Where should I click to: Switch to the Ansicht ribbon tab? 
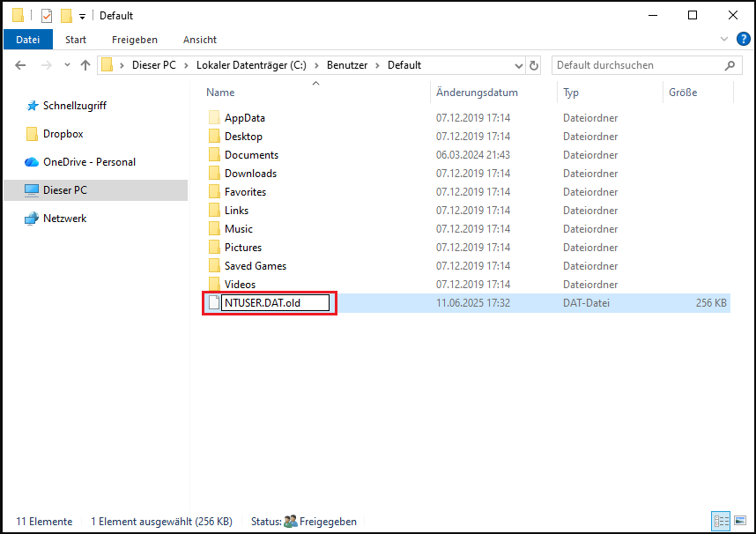coord(200,40)
